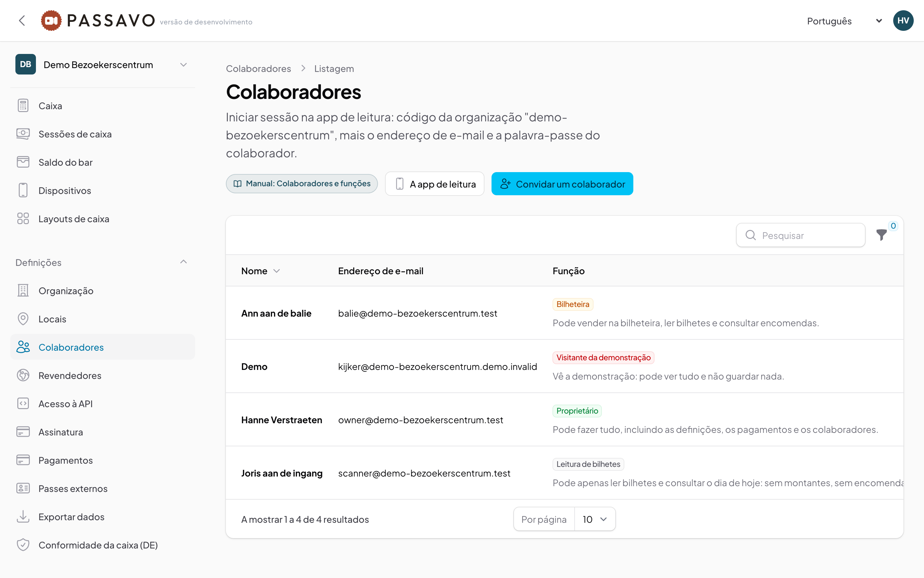This screenshot has height=578, width=924.
Task: Click the A app de leitura button
Action: click(434, 184)
